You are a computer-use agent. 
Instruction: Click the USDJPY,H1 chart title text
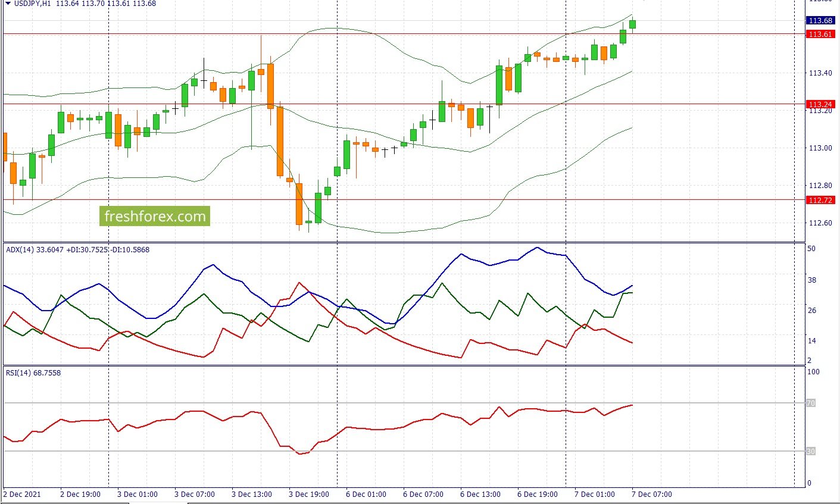click(x=32, y=4)
